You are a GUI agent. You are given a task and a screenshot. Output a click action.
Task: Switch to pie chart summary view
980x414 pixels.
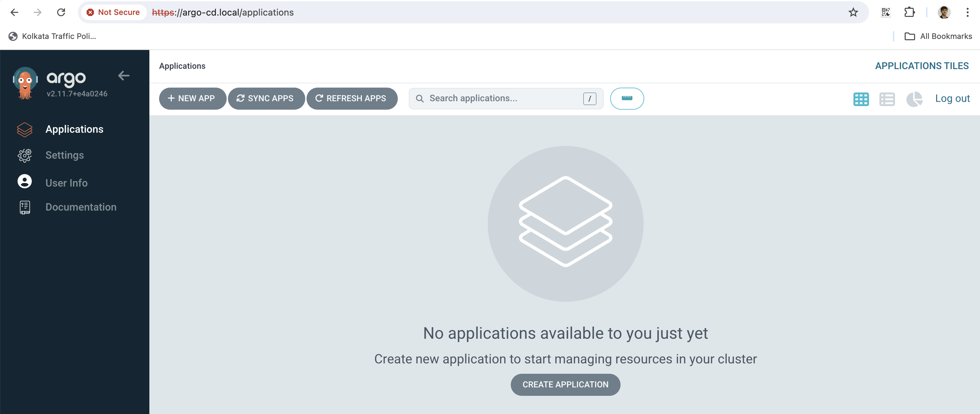[914, 99]
